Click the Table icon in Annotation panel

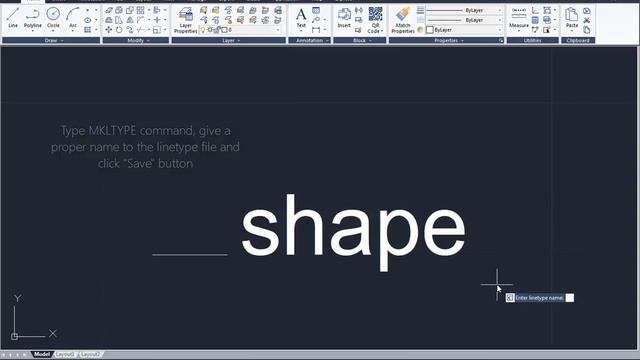(316, 10)
